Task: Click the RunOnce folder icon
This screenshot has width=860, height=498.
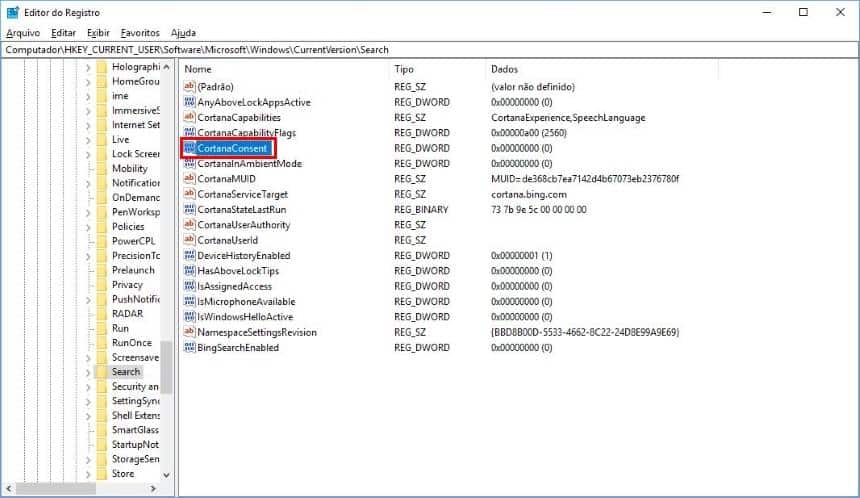Action: coord(101,343)
